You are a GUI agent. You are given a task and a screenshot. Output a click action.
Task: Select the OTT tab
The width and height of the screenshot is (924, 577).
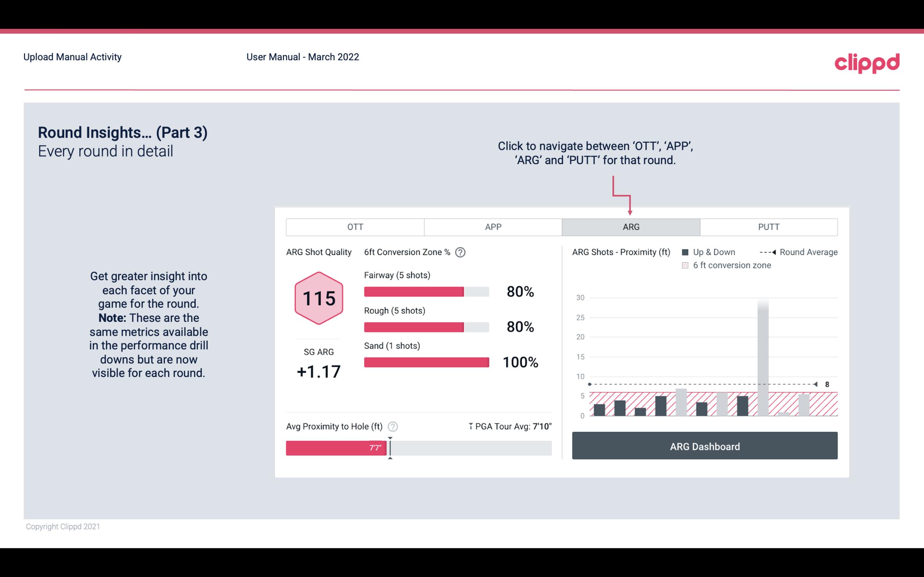click(x=354, y=226)
